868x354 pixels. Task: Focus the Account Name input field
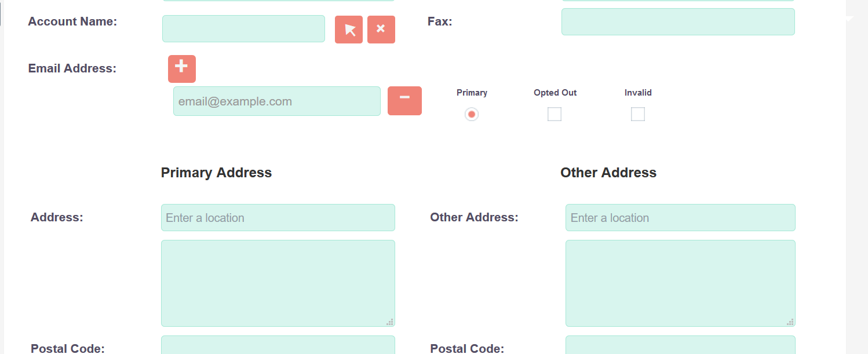click(x=243, y=29)
